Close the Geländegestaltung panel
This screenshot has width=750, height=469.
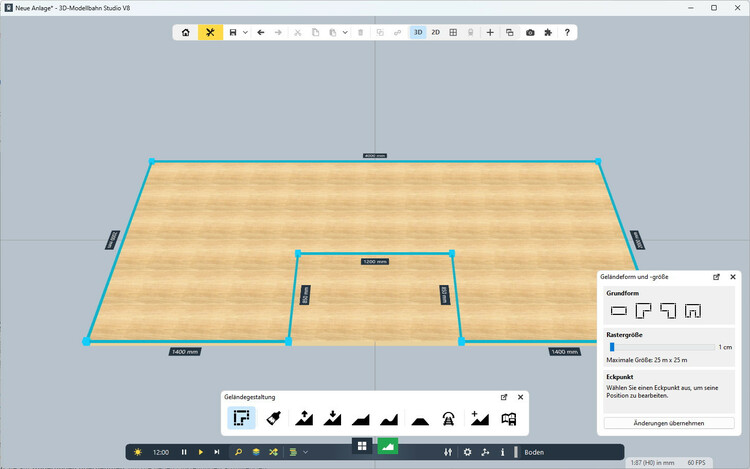[520, 397]
